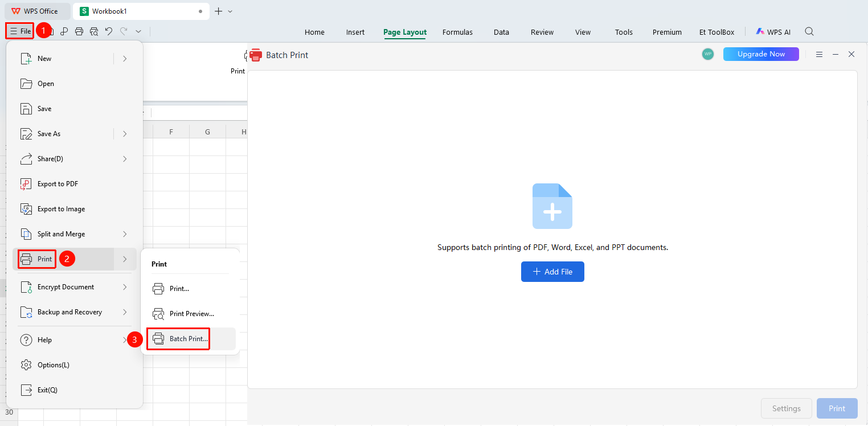Click the user avatar in Batch Print

pyautogui.click(x=708, y=54)
